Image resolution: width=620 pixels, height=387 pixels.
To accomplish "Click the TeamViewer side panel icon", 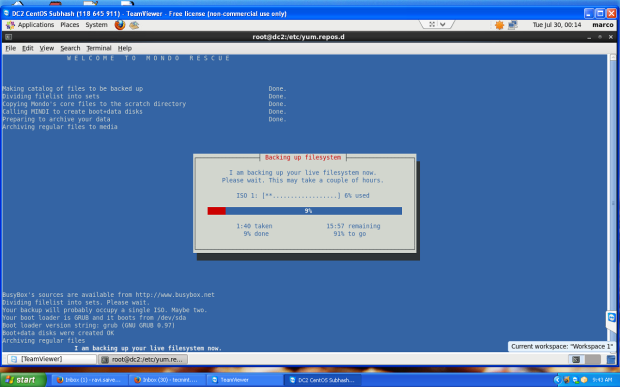I will click(x=612, y=317).
